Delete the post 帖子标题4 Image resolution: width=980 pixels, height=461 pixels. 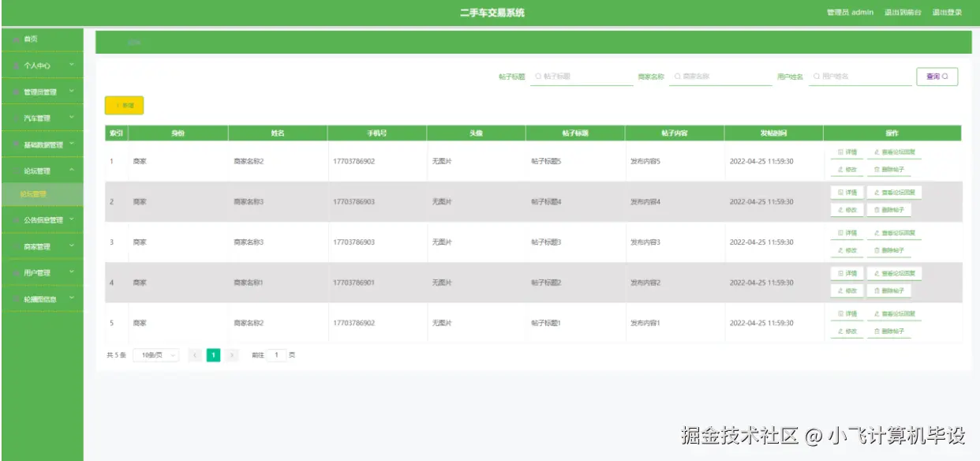(888, 210)
